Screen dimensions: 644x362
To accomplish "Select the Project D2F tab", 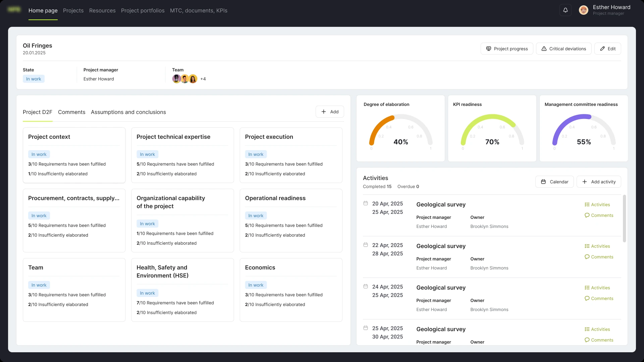I will (x=38, y=112).
